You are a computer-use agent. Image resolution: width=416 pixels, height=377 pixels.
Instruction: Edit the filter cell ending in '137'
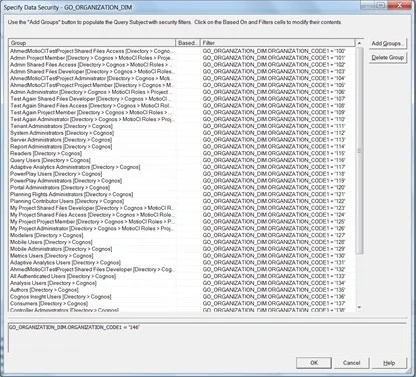tap(278, 304)
